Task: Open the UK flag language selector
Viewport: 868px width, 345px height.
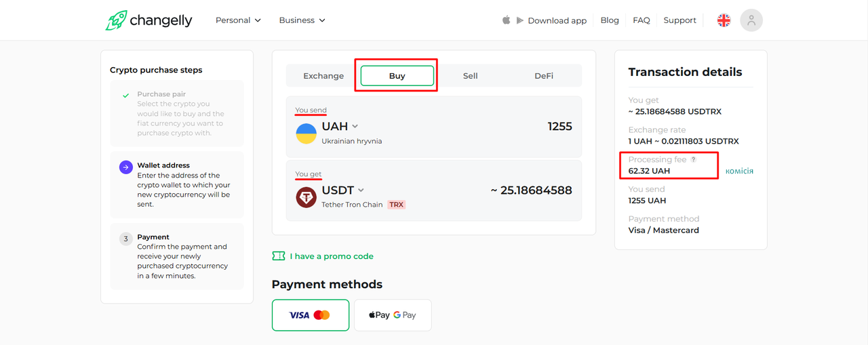Action: 724,20
